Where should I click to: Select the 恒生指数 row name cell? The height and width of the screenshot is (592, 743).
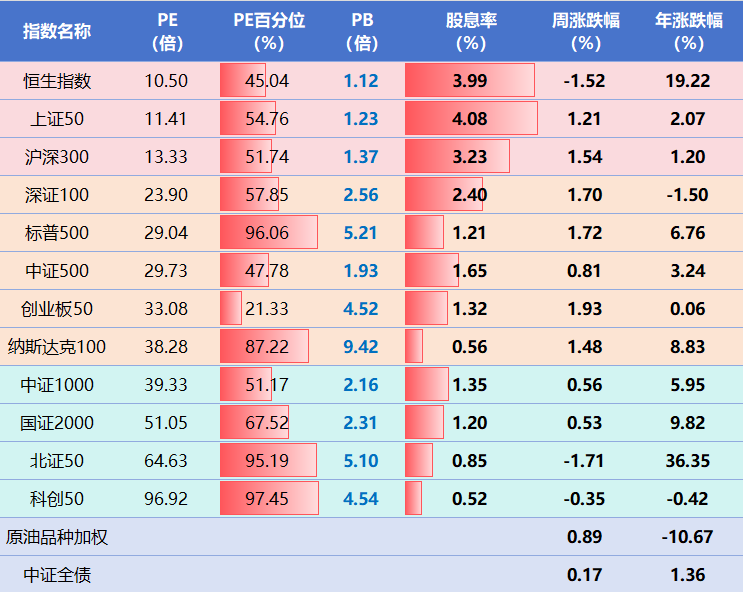pos(57,81)
